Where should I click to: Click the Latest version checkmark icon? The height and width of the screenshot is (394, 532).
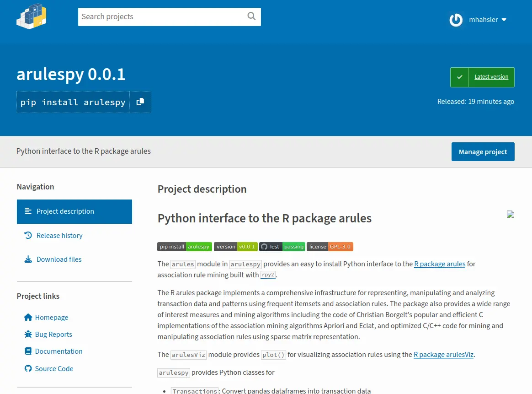tap(459, 77)
